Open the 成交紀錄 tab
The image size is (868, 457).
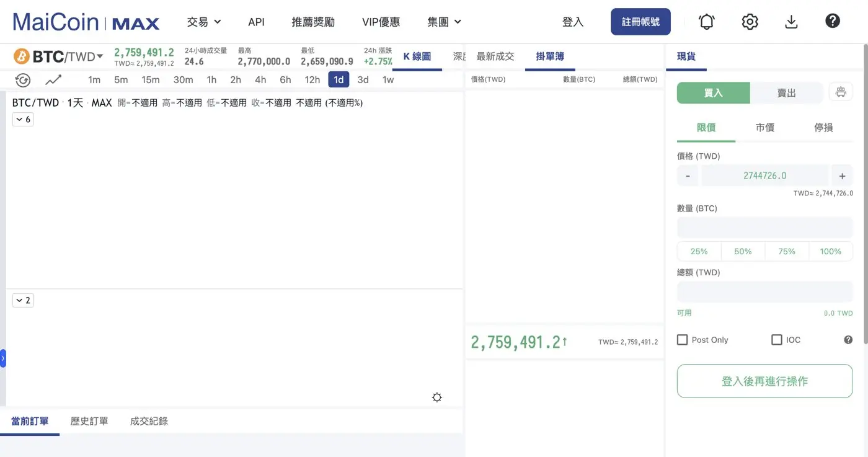pos(149,421)
